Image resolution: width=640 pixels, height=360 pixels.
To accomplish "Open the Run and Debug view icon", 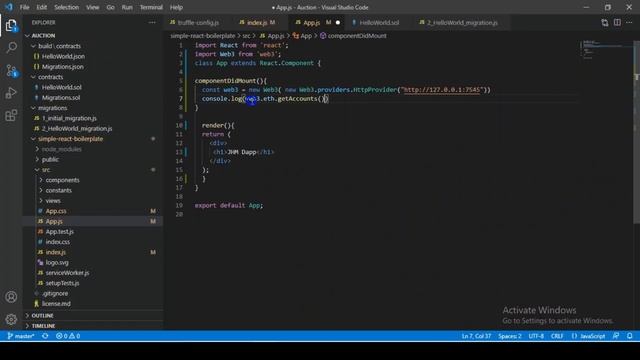I will pos(11,93).
